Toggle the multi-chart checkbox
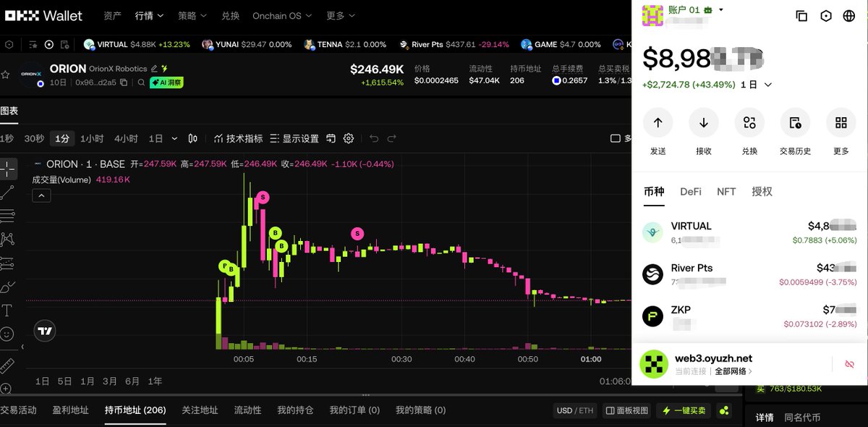Screen dimensions: 868x427 tap(616, 138)
